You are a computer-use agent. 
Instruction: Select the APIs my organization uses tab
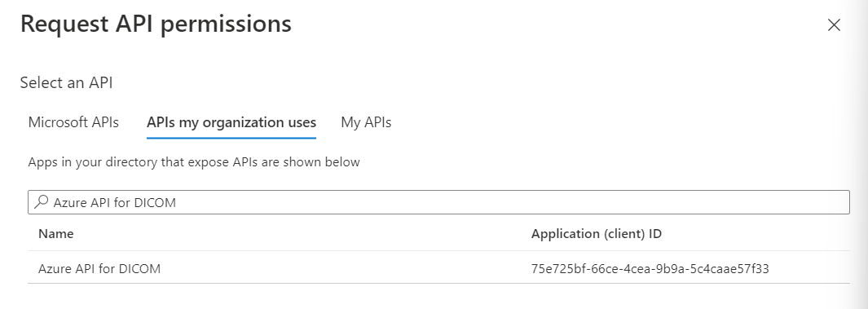tap(231, 122)
